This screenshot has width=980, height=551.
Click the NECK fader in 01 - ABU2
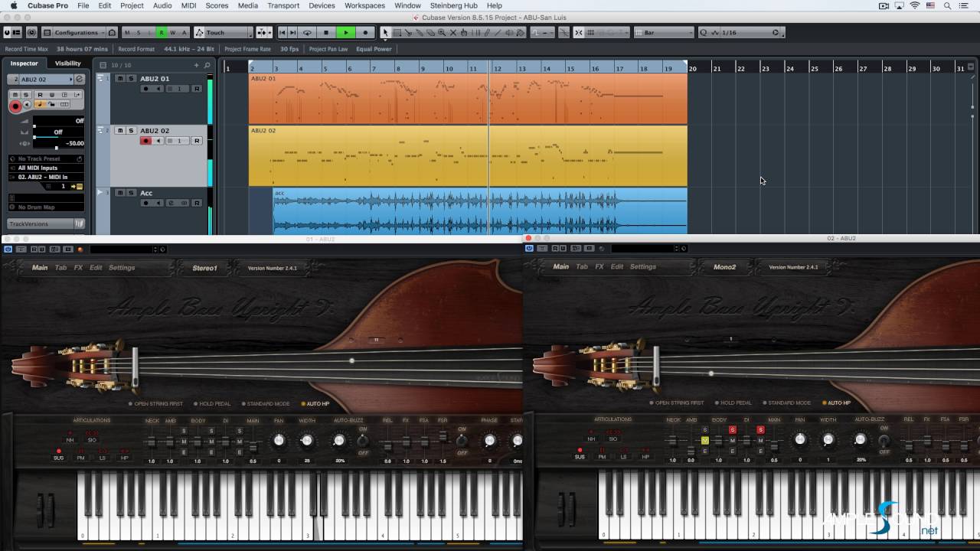[151, 442]
